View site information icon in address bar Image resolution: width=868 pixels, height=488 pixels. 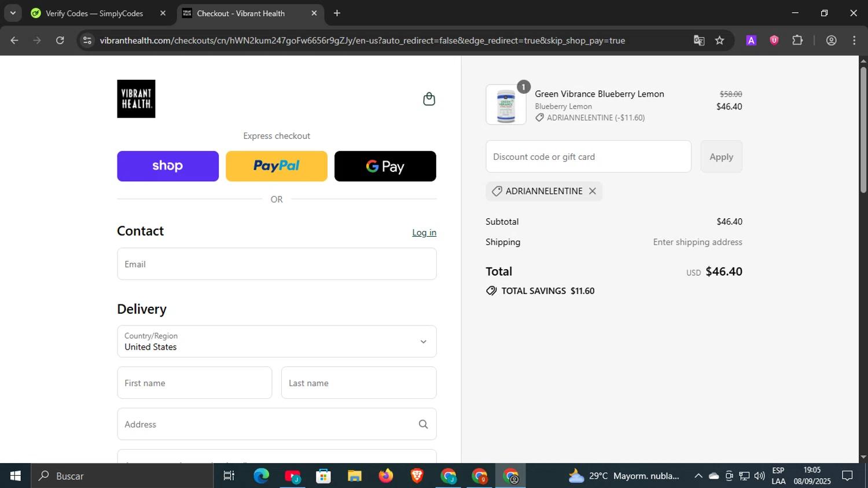coord(87,41)
